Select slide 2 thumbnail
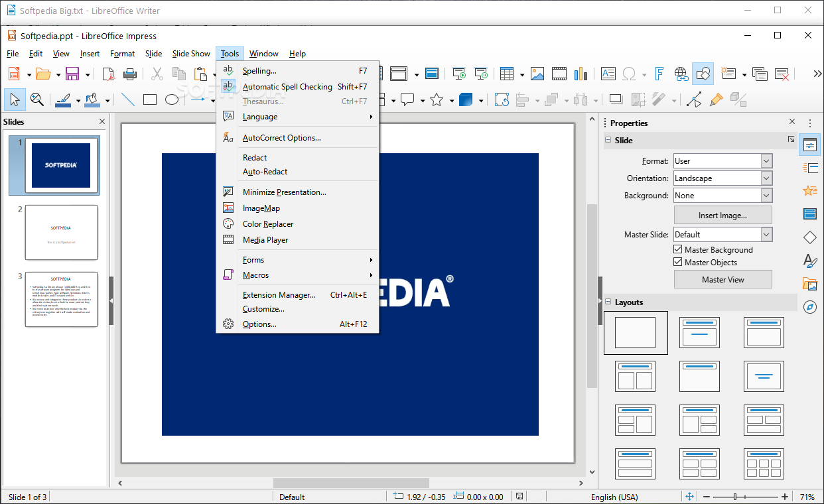Image resolution: width=824 pixels, height=504 pixels. (61, 232)
